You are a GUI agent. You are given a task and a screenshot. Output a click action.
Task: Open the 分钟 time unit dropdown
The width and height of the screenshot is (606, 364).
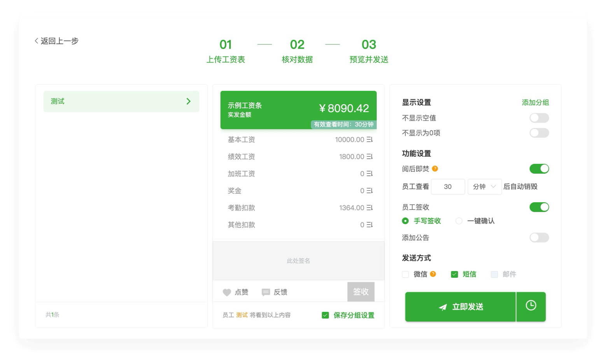[x=484, y=187]
